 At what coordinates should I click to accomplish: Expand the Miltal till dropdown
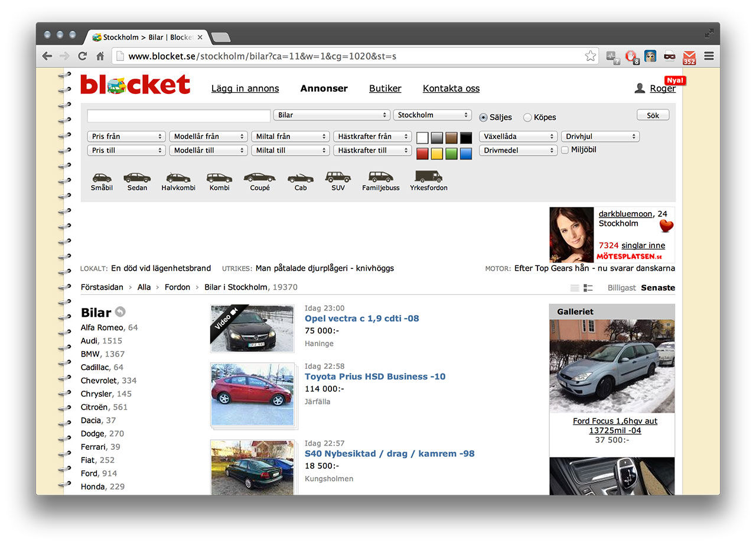290,151
